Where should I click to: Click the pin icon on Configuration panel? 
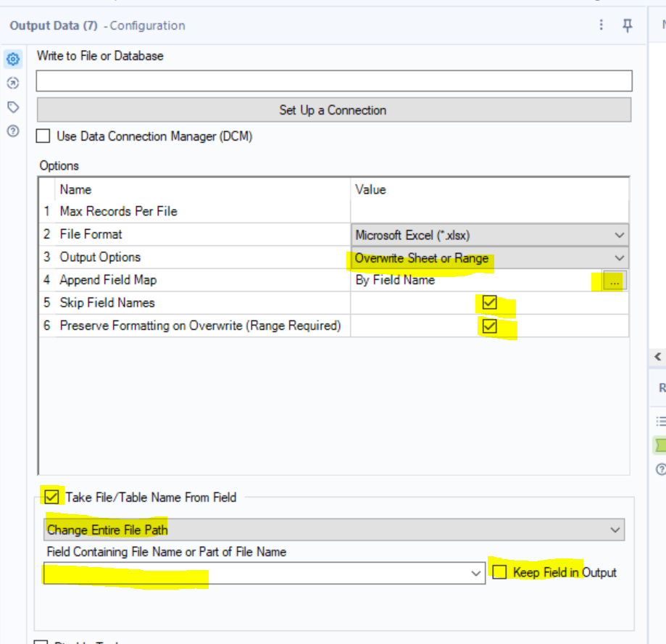tap(628, 25)
